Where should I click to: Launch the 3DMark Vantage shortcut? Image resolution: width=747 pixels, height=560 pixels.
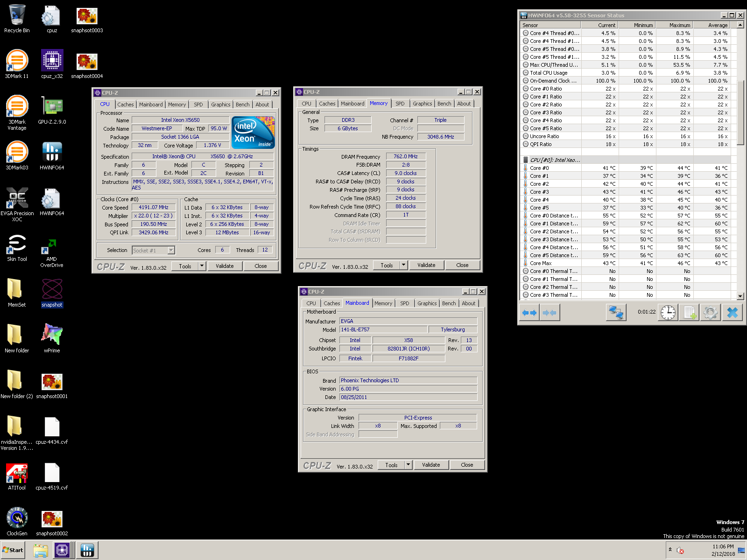click(x=17, y=112)
